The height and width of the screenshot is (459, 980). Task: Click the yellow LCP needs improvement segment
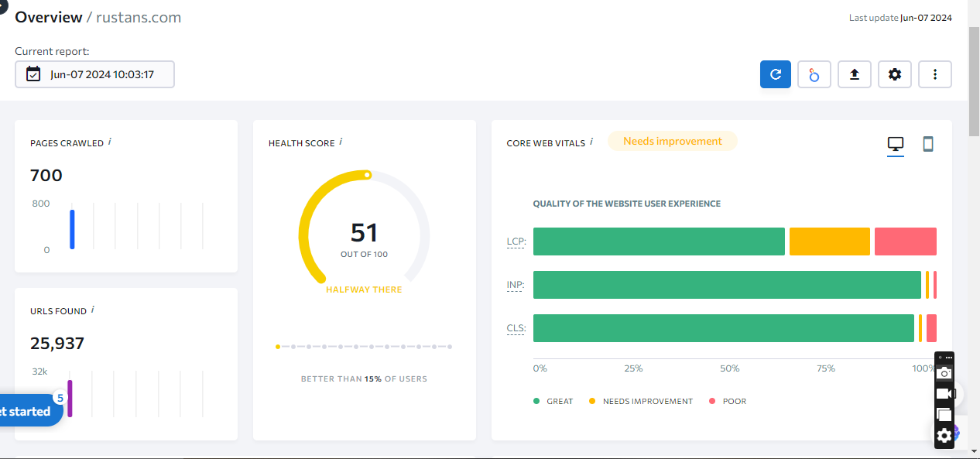point(830,241)
